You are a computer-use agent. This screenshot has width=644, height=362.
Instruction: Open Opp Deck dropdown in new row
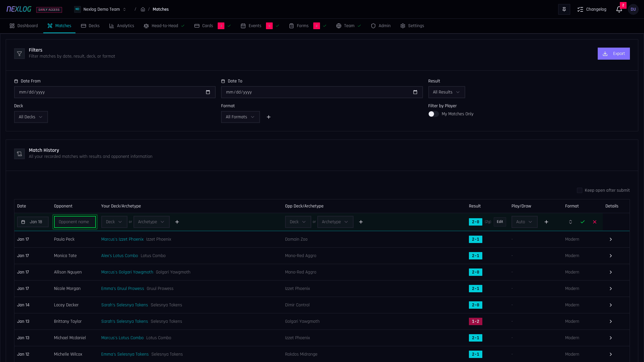[298, 222]
